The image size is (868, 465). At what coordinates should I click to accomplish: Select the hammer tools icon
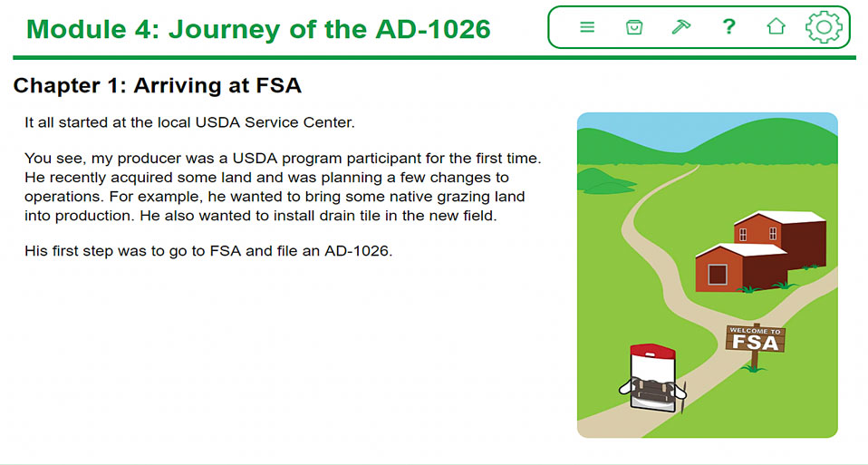tap(680, 26)
